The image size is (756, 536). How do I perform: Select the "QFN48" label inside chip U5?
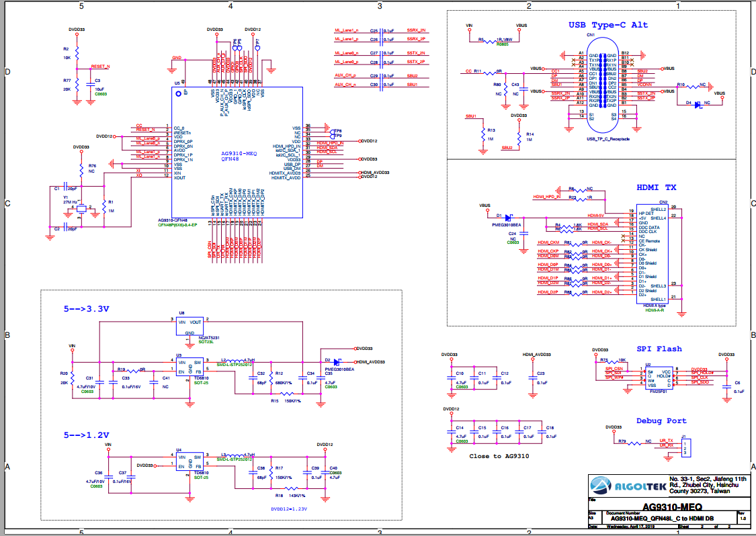tap(230, 159)
